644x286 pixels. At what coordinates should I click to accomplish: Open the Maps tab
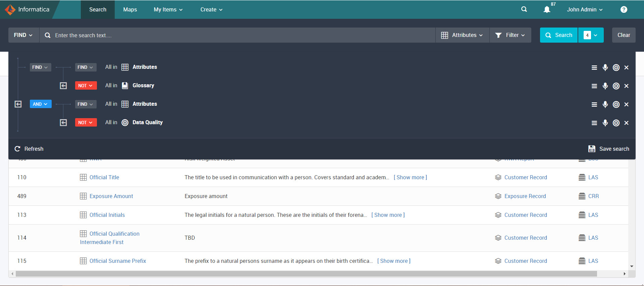130,9
